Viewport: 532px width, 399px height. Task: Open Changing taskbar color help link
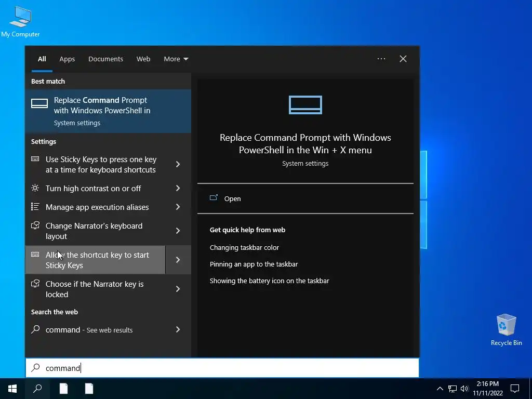[244, 247]
